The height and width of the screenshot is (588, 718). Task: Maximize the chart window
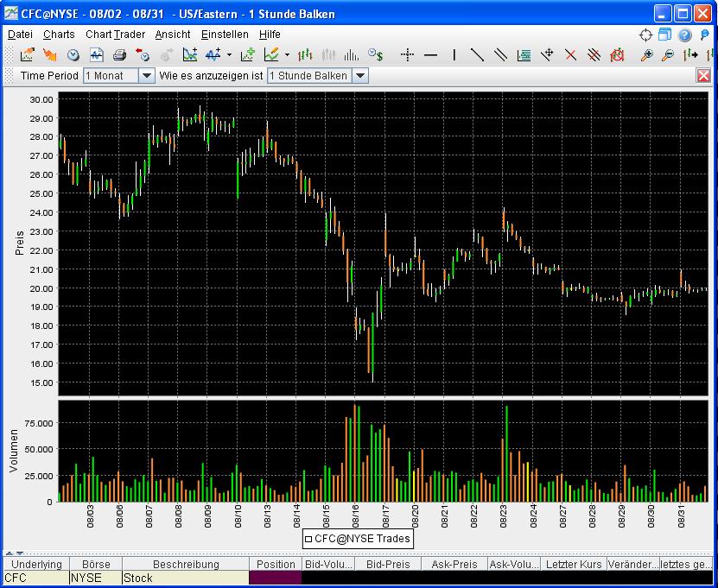[x=683, y=14]
